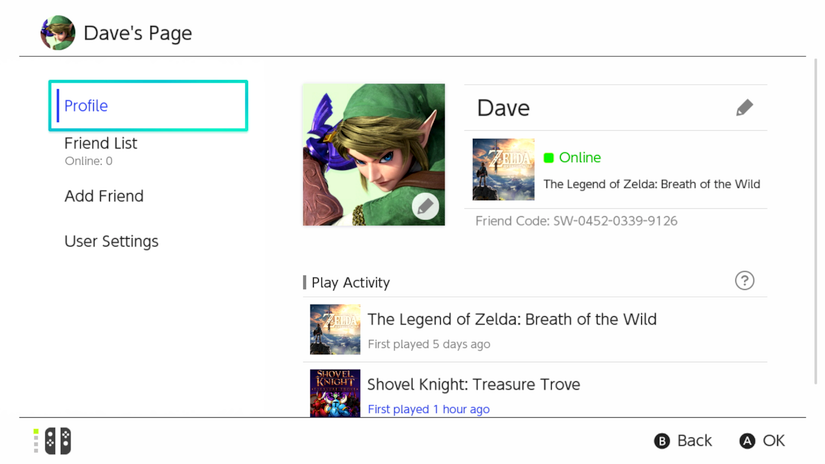
Task: Click the pencil icon beside Dave's name
Action: 744,108
